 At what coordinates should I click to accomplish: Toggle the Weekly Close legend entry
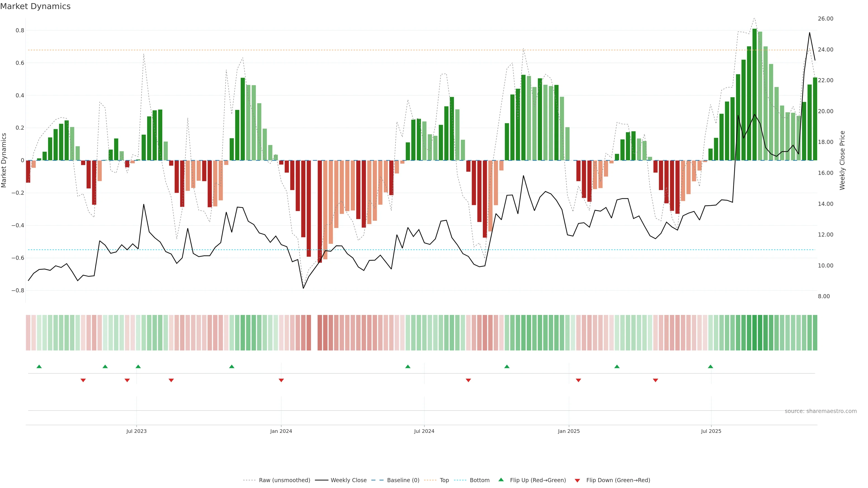coord(348,480)
